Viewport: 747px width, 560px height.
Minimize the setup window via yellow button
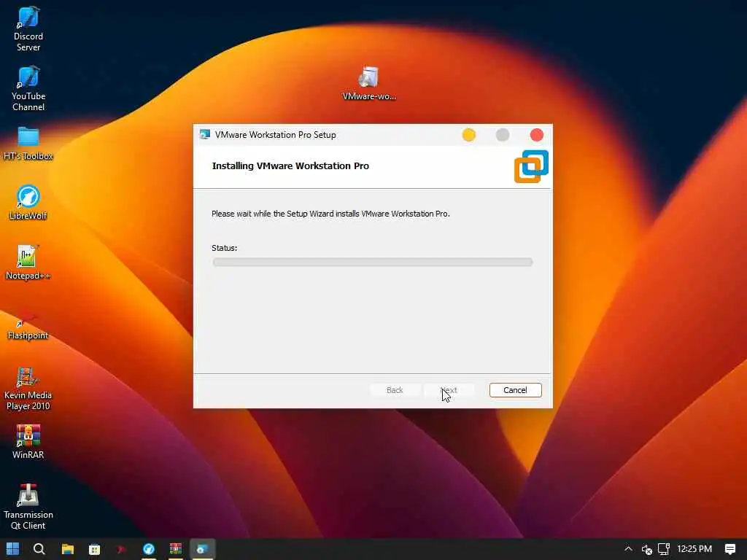click(469, 135)
